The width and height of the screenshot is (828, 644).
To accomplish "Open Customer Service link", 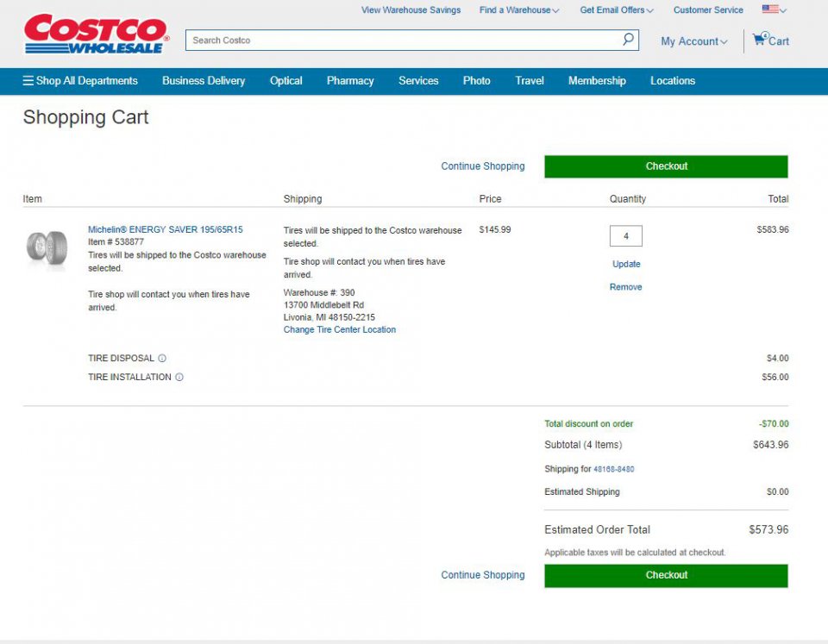I will coord(708,10).
